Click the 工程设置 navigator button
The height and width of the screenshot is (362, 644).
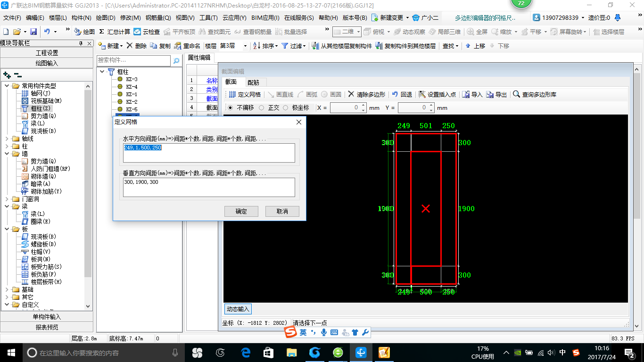[x=47, y=53]
